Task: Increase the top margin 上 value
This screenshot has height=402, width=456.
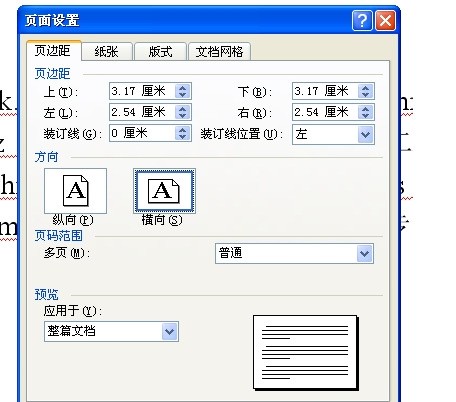Action: click(x=182, y=88)
